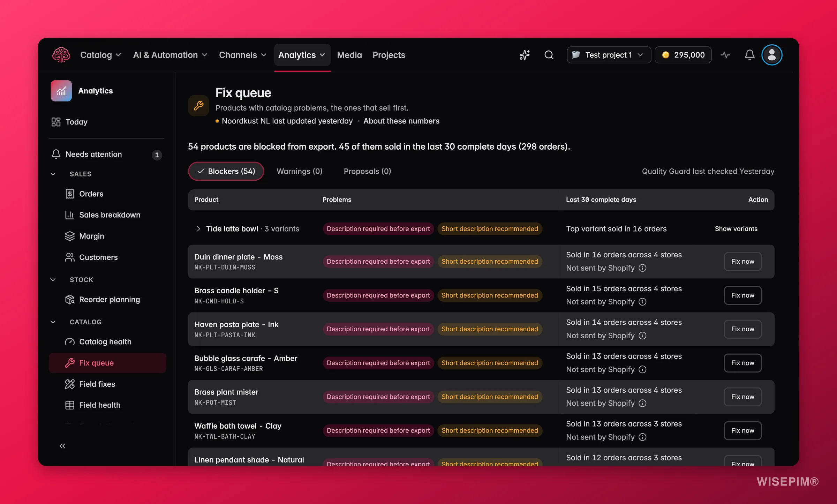This screenshot has width=837, height=504.
Task: Open Needs attention in sidebar
Action: pos(107,154)
